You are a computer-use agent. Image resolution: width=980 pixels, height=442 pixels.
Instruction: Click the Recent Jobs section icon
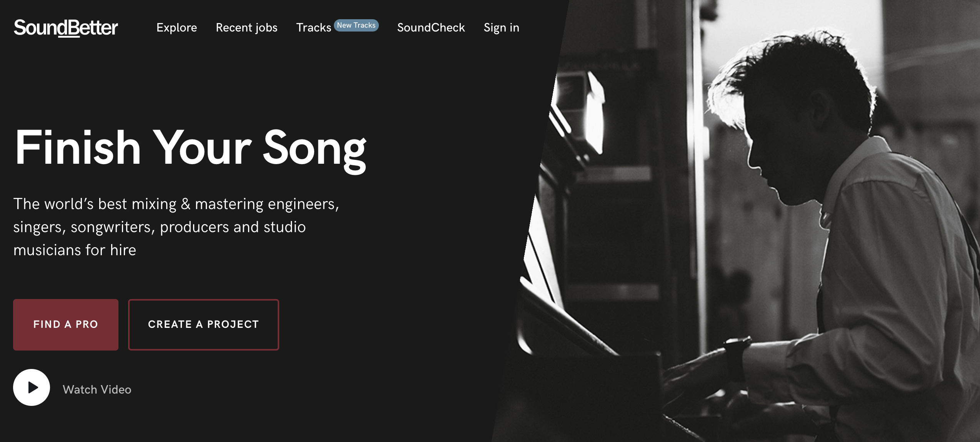click(x=246, y=27)
